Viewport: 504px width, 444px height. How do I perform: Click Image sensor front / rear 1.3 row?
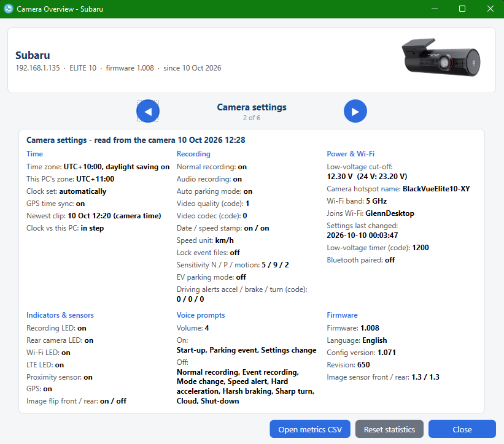[x=383, y=377]
